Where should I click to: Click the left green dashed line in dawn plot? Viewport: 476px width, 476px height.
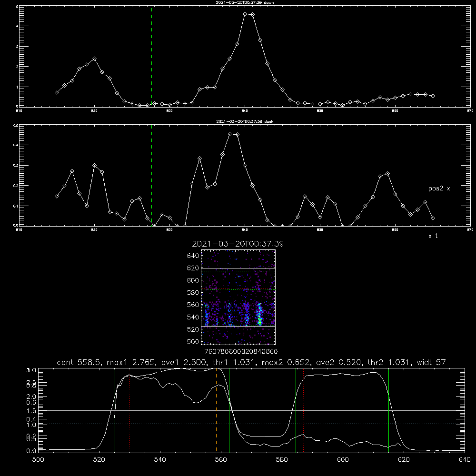(x=151, y=56)
